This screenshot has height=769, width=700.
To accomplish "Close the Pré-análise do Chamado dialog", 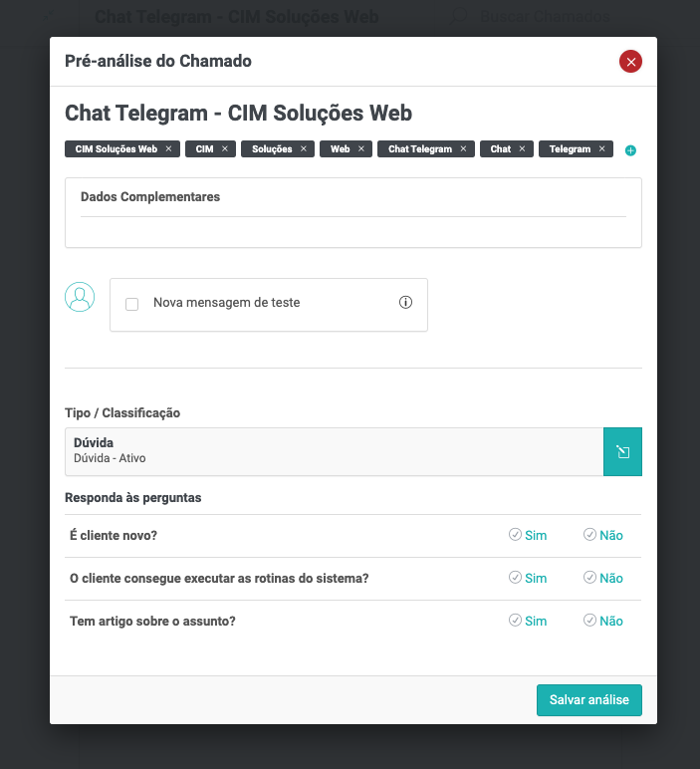I will click(630, 62).
